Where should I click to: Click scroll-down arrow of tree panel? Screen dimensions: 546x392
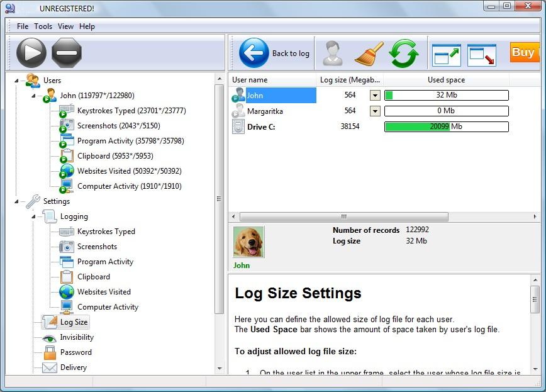click(x=220, y=369)
